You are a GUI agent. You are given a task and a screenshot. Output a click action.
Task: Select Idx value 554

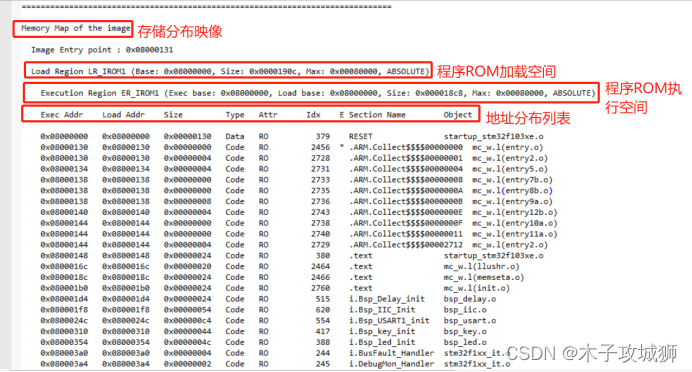pyautogui.click(x=323, y=321)
